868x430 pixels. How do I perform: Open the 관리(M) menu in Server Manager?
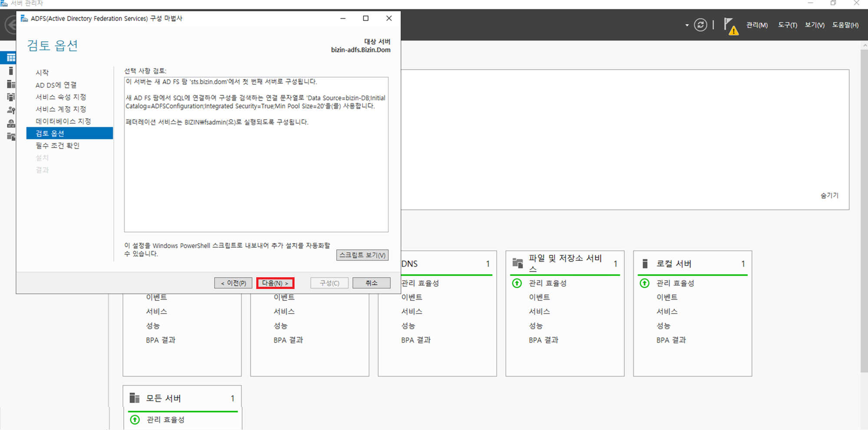tap(757, 25)
